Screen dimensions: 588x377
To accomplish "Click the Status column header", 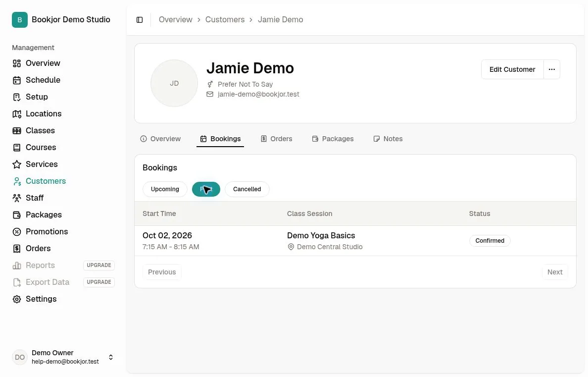I will pos(480,214).
